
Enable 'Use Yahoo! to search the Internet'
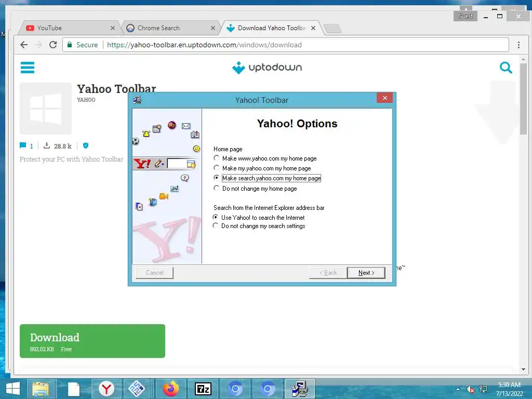216,217
